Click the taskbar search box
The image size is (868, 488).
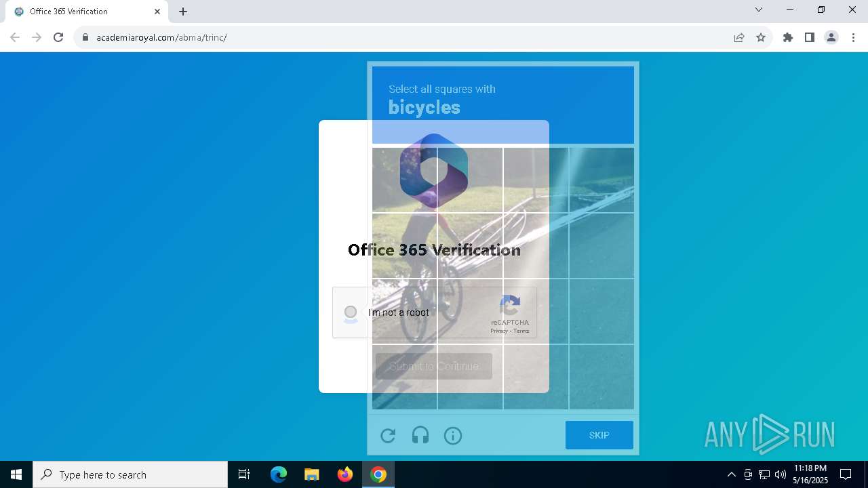(130, 474)
